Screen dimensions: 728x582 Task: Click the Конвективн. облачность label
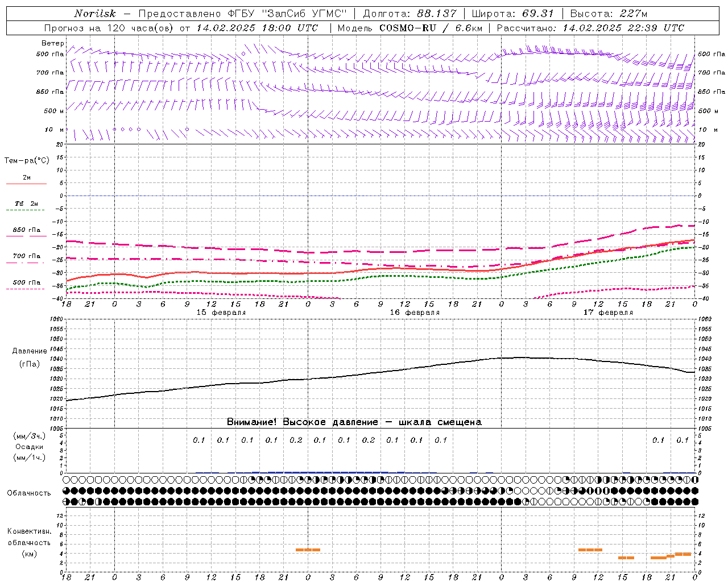click(29, 537)
